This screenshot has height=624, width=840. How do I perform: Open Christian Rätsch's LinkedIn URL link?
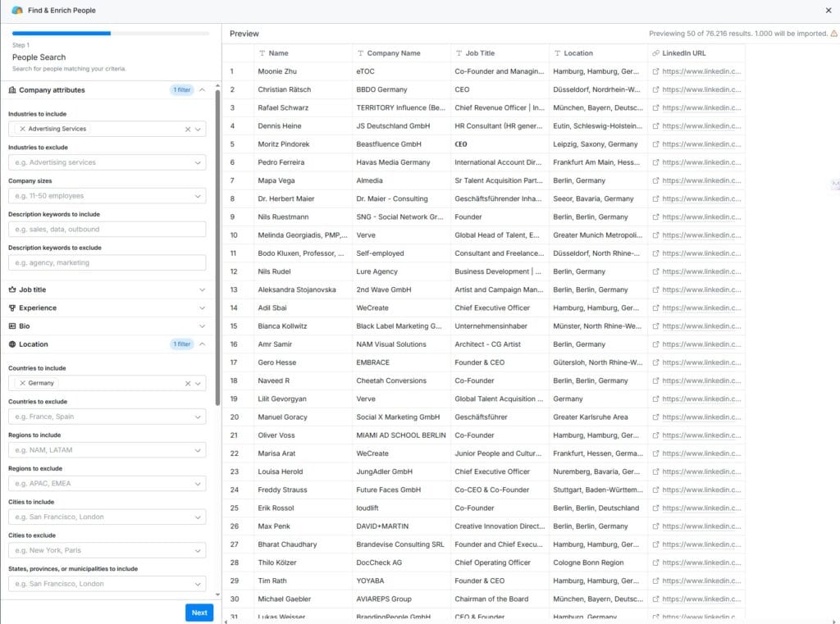pyautogui.click(x=701, y=89)
